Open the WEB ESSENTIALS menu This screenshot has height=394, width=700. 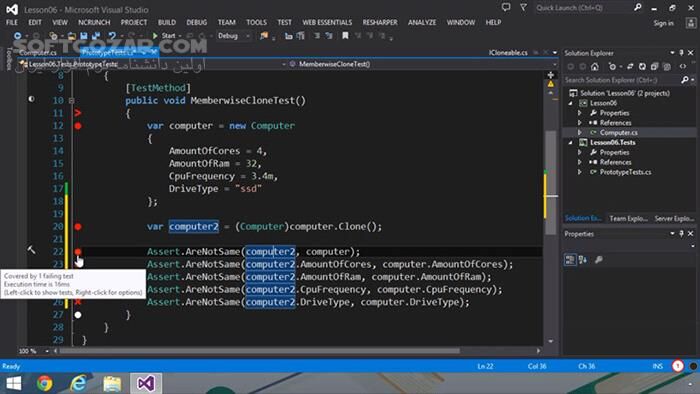pyautogui.click(x=327, y=22)
